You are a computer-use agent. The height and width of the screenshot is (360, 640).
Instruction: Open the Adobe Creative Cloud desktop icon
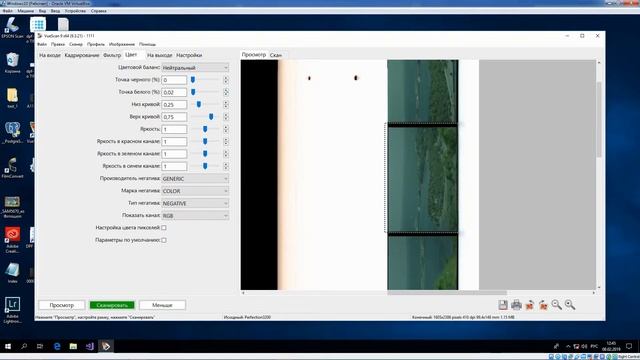click(12, 240)
